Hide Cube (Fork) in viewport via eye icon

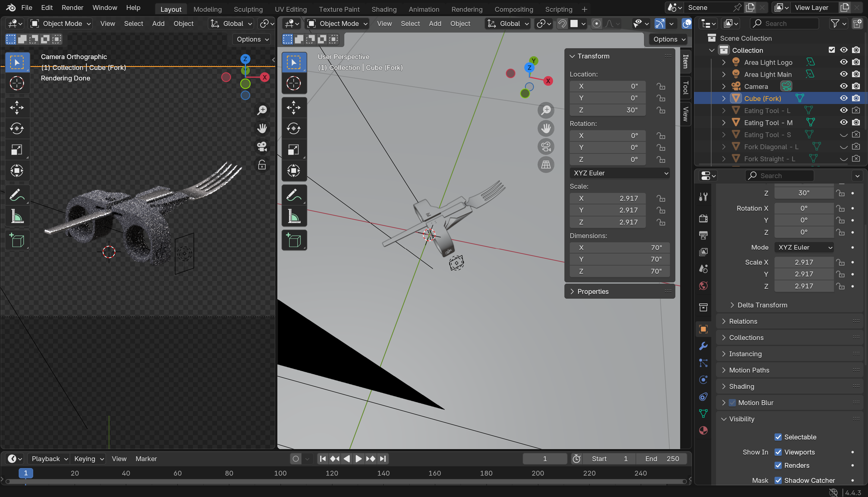843,98
